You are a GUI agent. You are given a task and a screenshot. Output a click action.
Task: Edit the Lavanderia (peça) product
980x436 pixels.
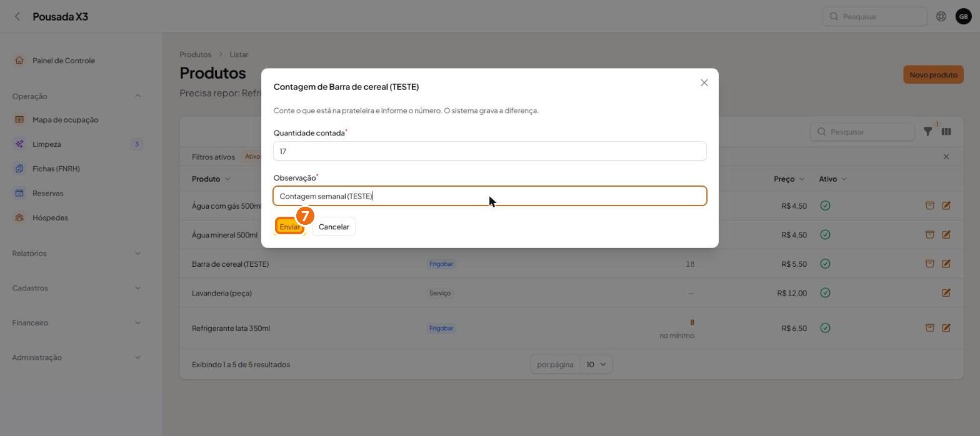pyautogui.click(x=946, y=293)
